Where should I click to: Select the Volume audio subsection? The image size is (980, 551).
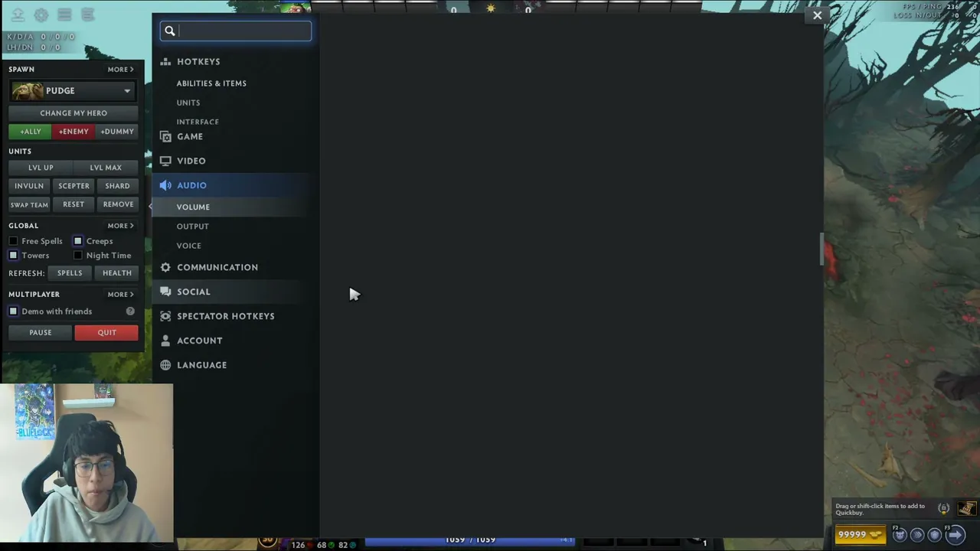pyautogui.click(x=193, y=207)
